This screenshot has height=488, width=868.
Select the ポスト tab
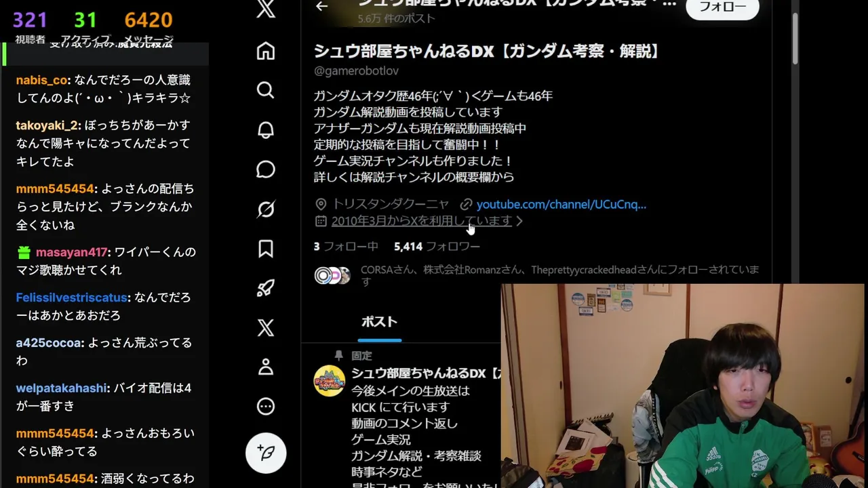click(379, 322)
